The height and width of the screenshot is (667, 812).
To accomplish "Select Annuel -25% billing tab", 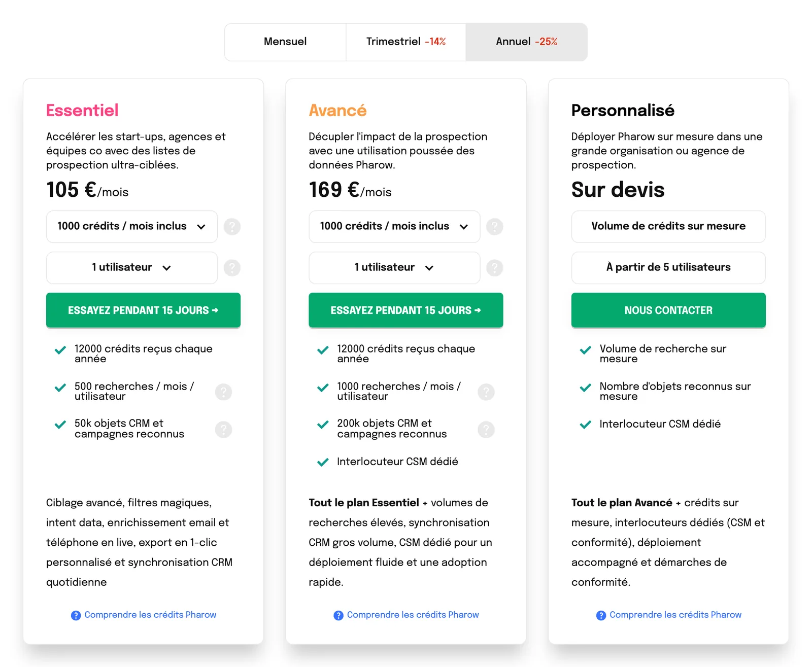I will (526, 42).
